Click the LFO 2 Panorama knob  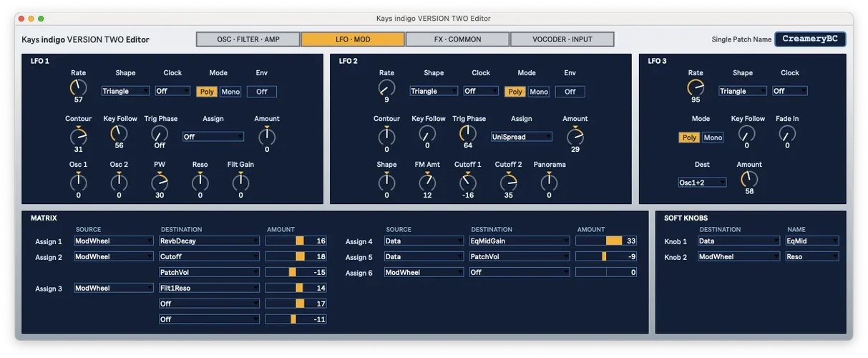pyautogui.click(x=549, y=183)
